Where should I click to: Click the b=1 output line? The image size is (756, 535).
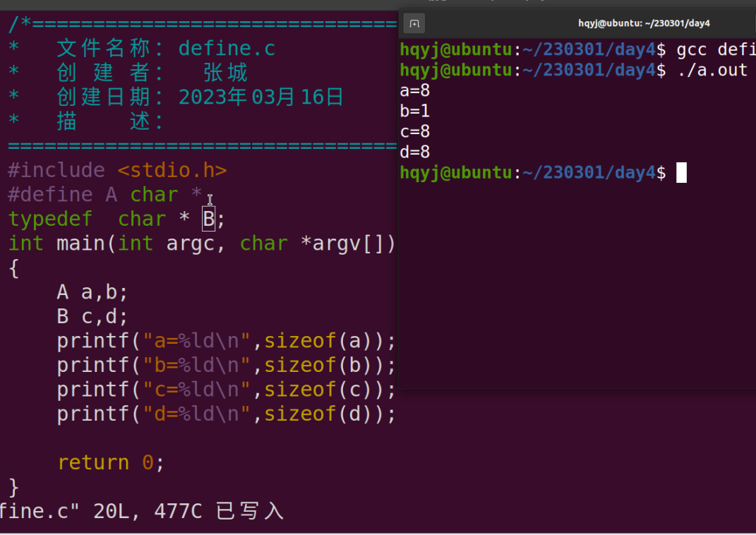[x=413, y=111]
